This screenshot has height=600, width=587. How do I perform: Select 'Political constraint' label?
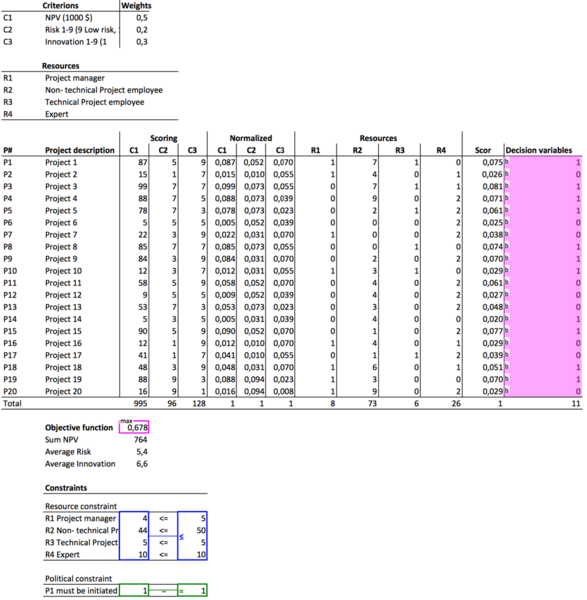point(78,579)
